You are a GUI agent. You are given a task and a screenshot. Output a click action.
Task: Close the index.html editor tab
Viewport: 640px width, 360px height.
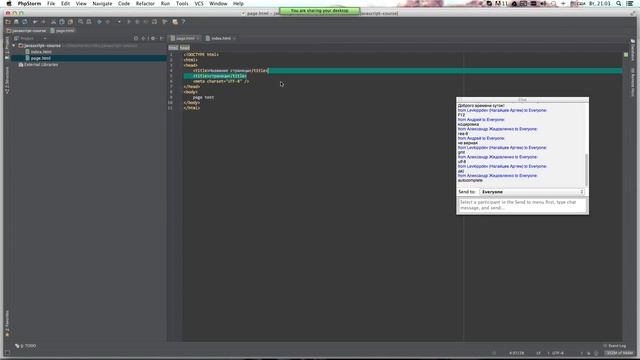(234, 38)
